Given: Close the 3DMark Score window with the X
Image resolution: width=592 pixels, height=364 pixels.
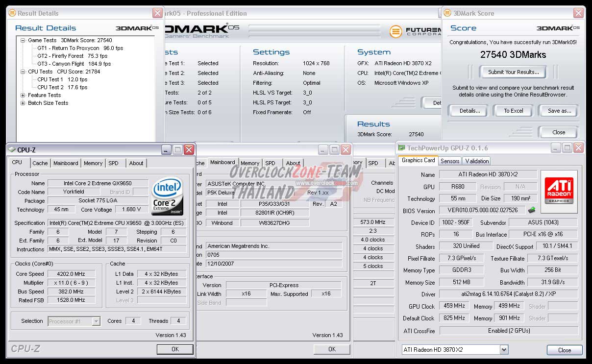Looking at the screenshot, I should coord(579,13).
